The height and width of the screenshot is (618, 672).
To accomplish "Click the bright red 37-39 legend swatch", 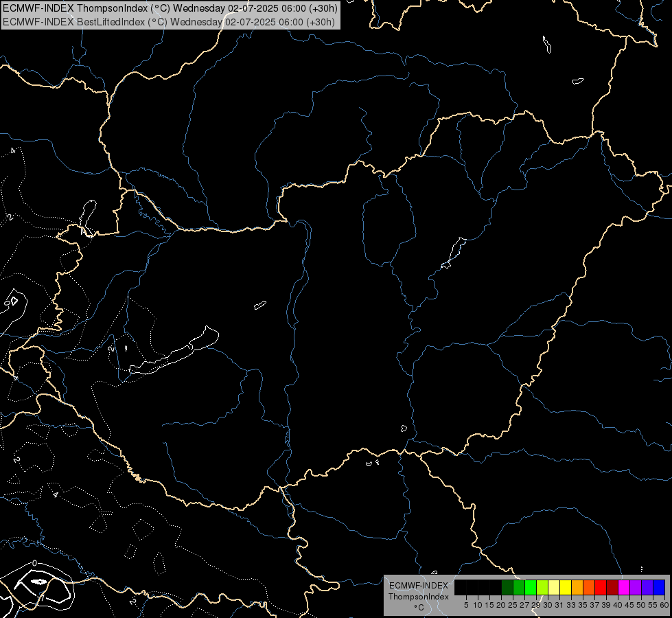I will click(x=601, y=587).
